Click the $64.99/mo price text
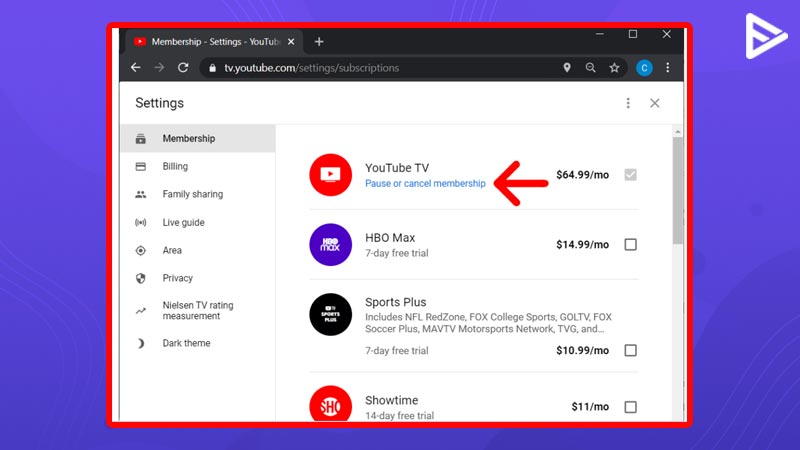800x450 pixels. pos(582,175)
